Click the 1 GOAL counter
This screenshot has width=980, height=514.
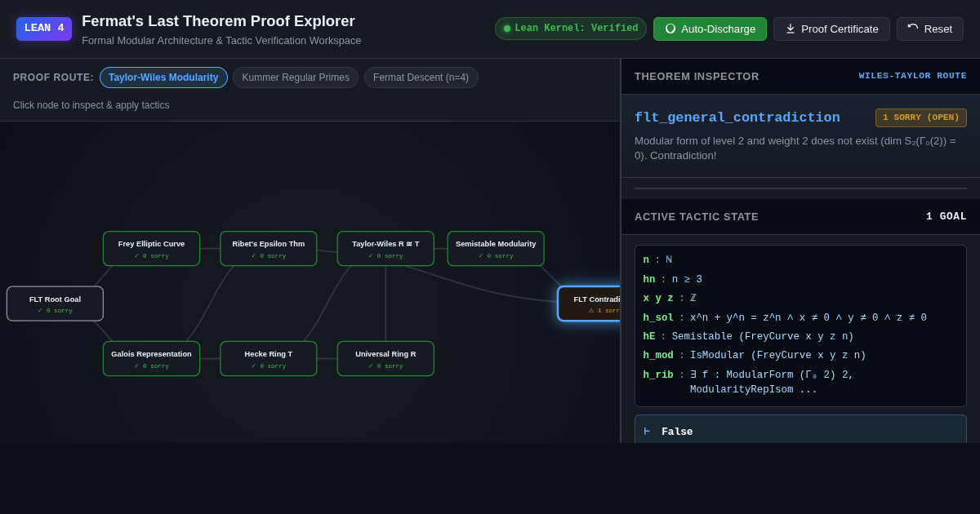click(946, 216)
